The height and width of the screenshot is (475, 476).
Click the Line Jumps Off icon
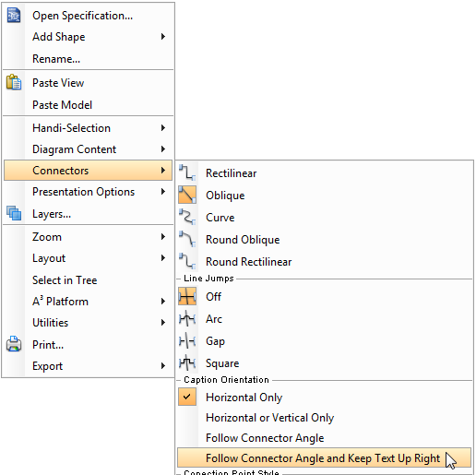pos(187,296)
